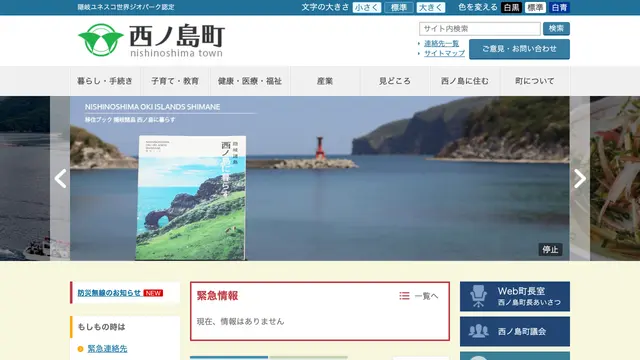Image resolution: width=640 pixels, height=360 pixels.
Task: Switch color scheme to 白黒
Action: pos(511,7)
